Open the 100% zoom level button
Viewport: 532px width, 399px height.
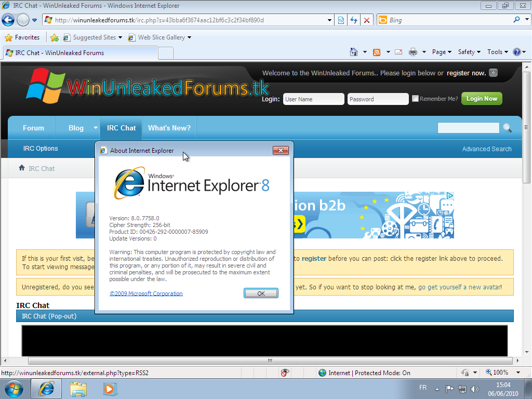pyautogui.click(x=497, y=373)
